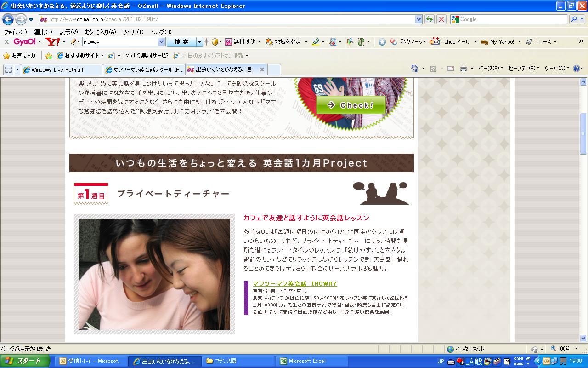This screenshot has width=588, height=368.
Task: Click the Back navigation arrow
Action: 8,19
